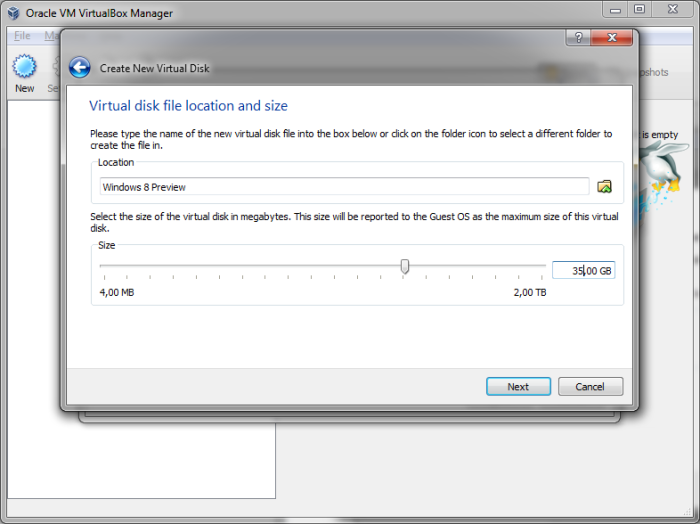Click the 35,00 GB size input field
Viewport: 700px width, 524px height.
click(583, 270)
